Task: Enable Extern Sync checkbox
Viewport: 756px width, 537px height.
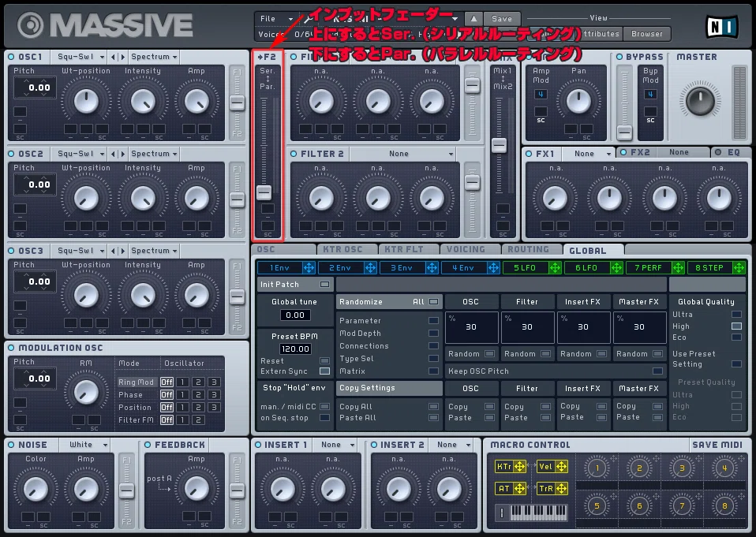Action: point(325,371)
